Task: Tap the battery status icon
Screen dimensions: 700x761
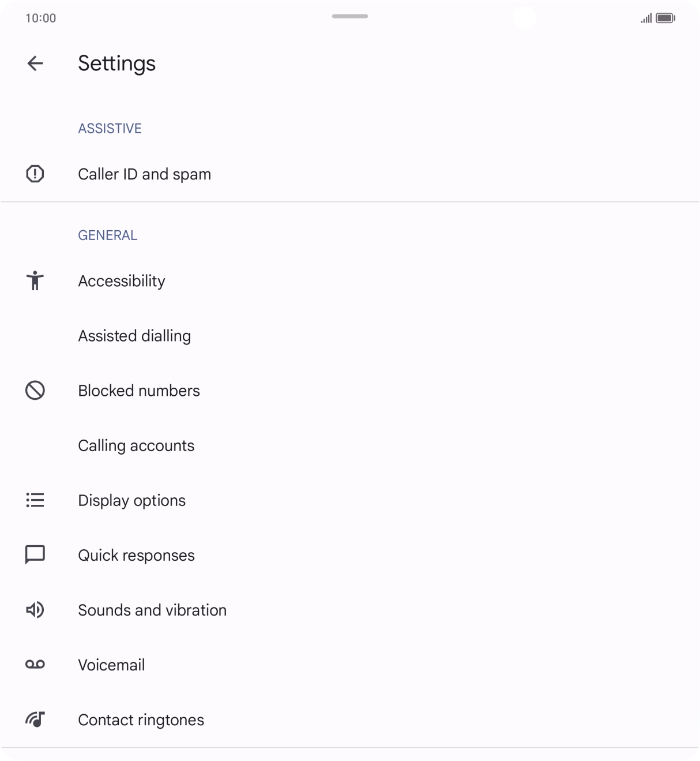Action: click(665, 18)
